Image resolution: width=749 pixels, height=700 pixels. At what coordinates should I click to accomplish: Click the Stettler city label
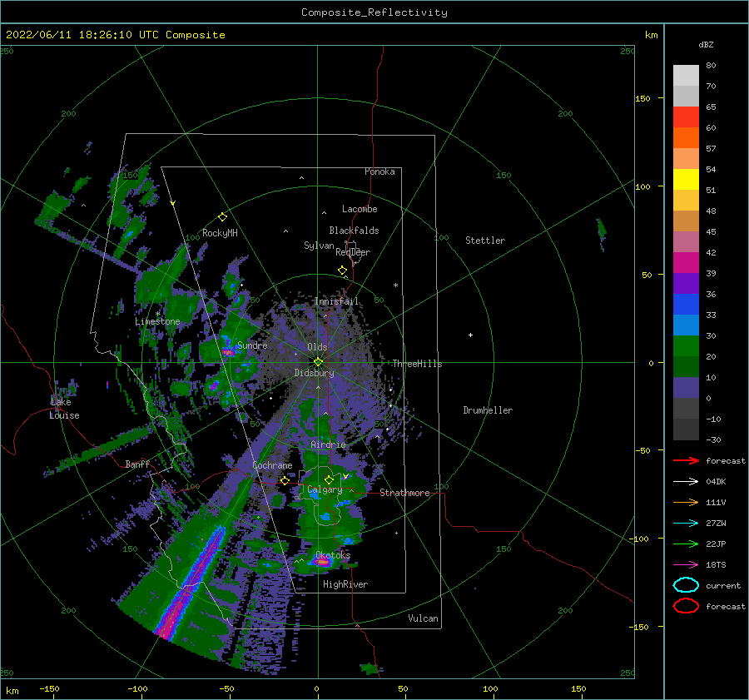click(x=485, y=241)
